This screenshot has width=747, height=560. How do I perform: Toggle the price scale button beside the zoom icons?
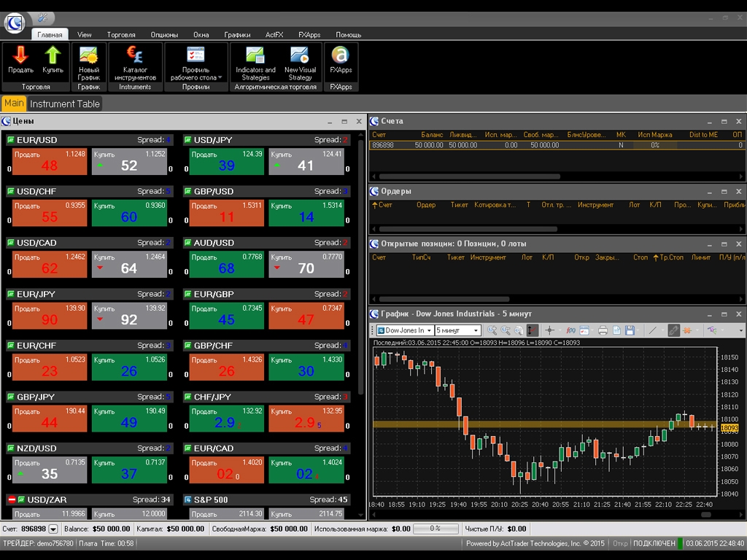(533, 330)
